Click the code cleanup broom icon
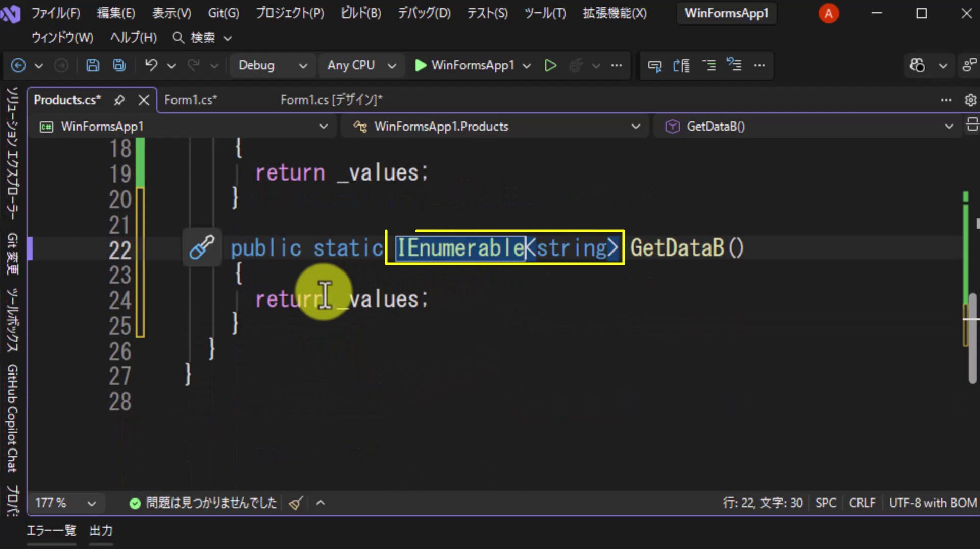The image size is (980, 549). point(296,503)
